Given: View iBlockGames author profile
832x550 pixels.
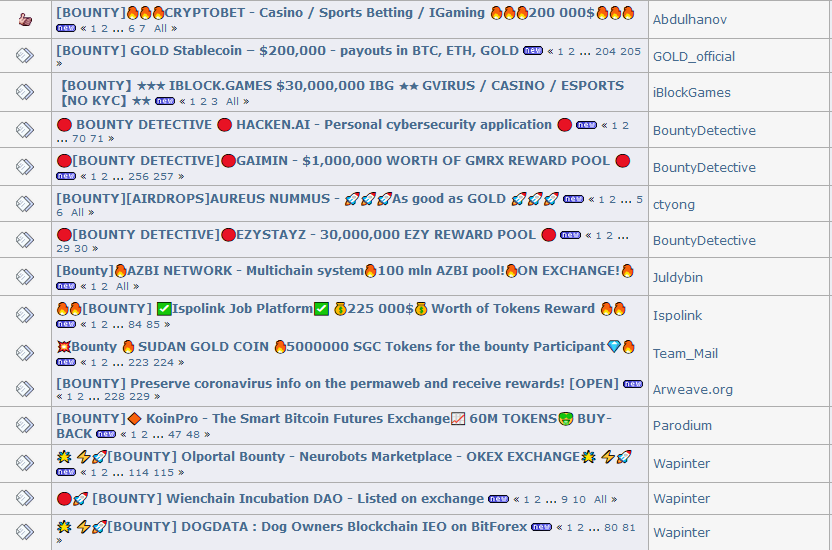Looking at the screenshot, I should pos(691,92).
